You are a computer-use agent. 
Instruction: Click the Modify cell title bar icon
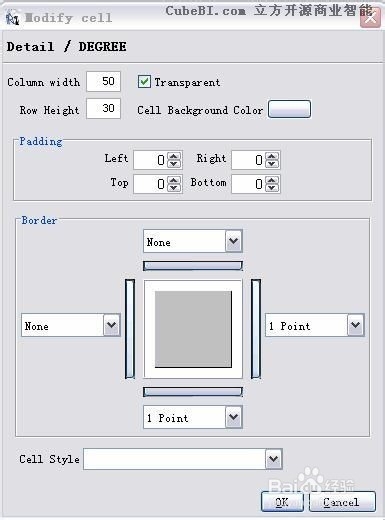point(12,18)
